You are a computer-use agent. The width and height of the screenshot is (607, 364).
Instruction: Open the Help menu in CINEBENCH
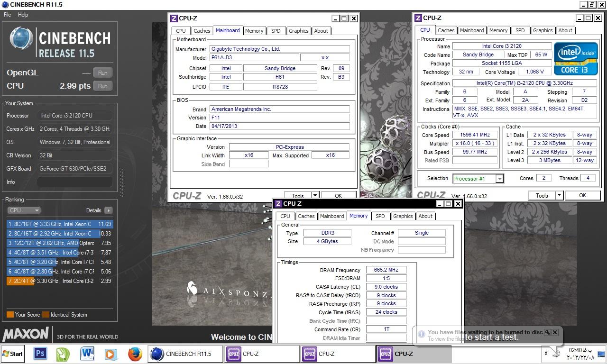[x=23, y=15]
